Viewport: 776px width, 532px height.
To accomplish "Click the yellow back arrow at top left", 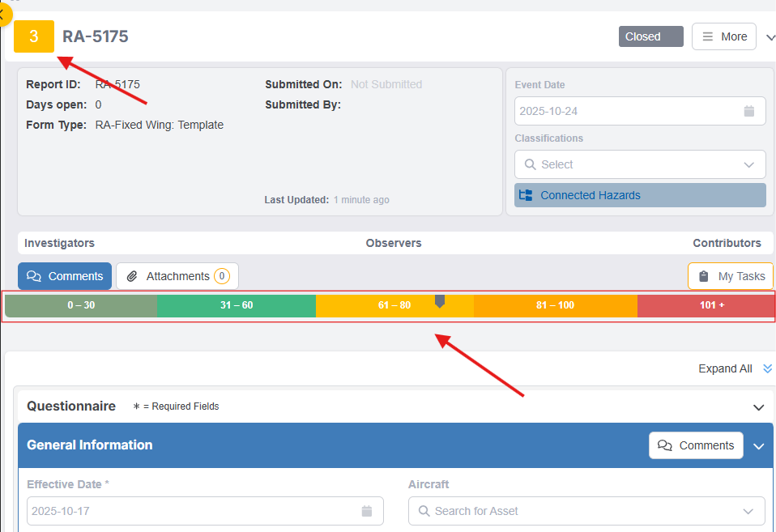I will click(2, 14).
